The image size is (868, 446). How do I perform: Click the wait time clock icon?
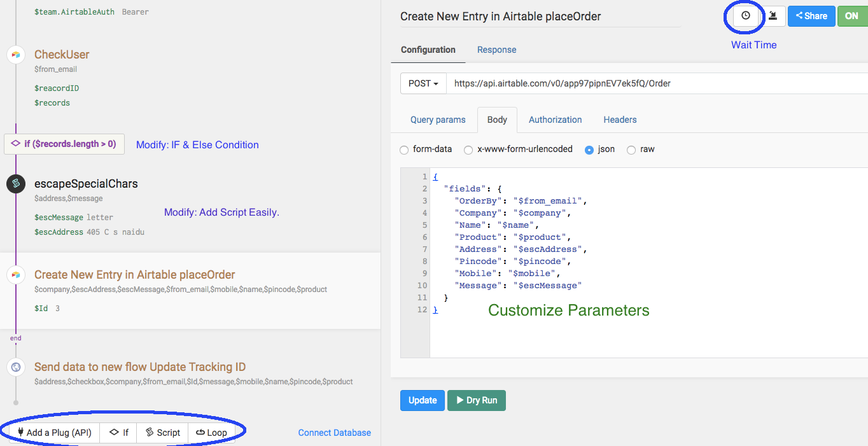point(746,16)
